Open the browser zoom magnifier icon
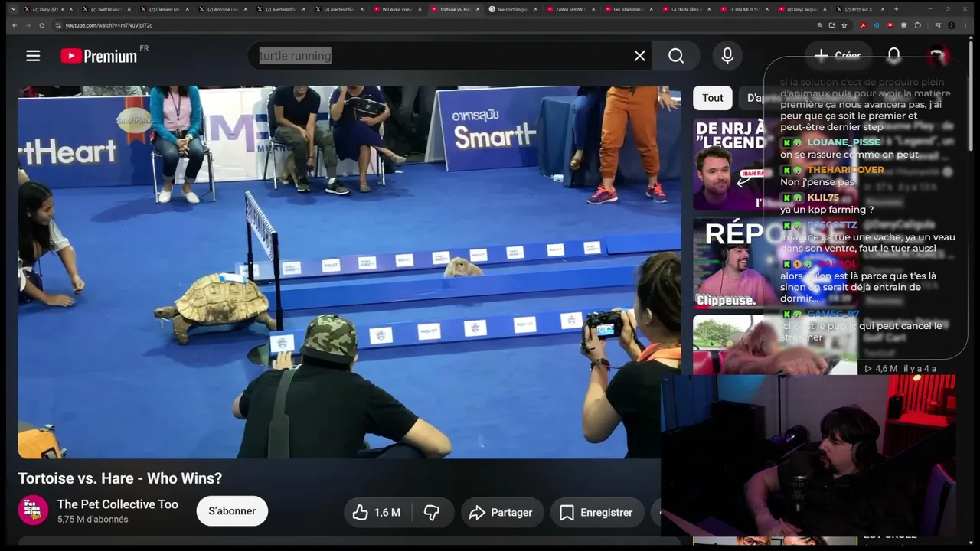 point(820,25)
